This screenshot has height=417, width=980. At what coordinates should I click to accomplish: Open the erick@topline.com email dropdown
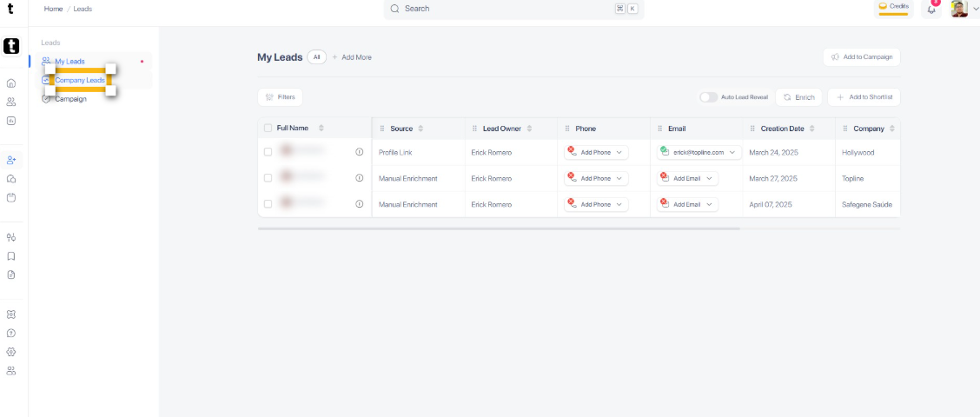(x=699, y=152)
